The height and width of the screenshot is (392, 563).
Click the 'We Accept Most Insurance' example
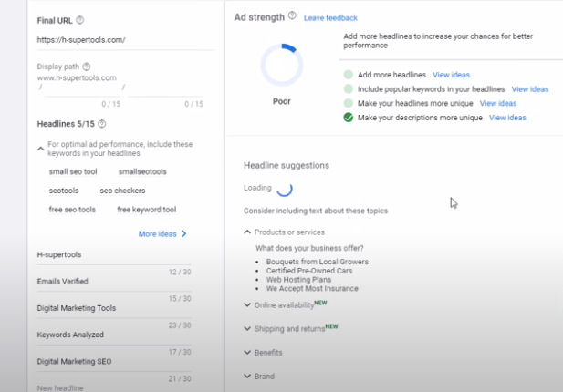(x=312, y=289)
